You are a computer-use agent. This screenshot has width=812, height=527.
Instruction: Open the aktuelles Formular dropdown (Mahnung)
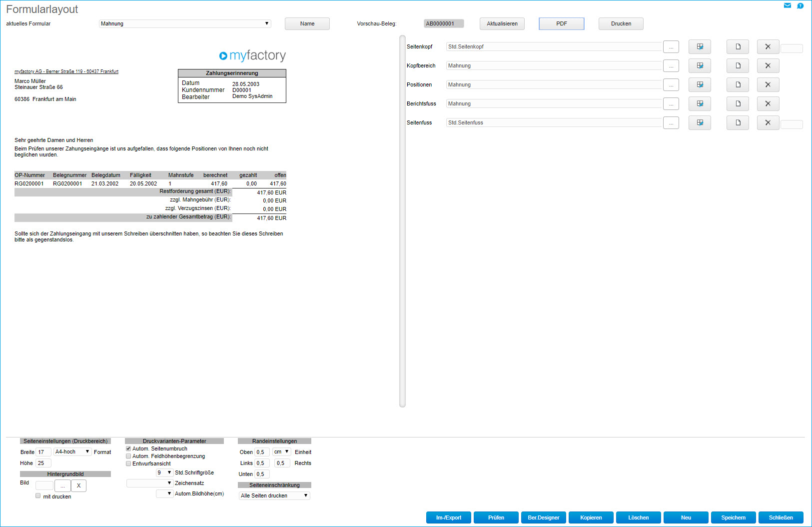185,23
